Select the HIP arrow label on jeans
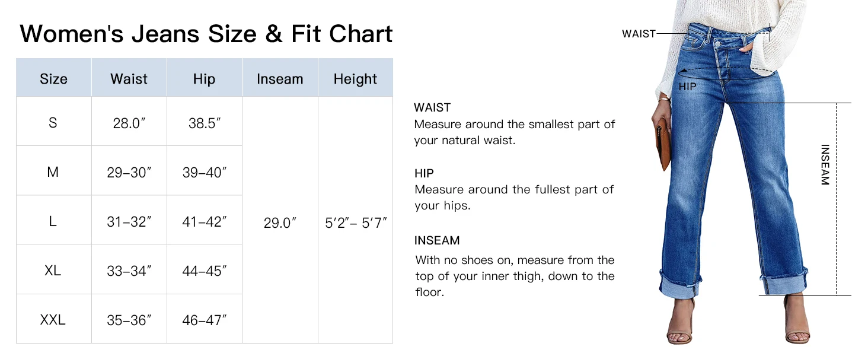 (x=687, y=87)
